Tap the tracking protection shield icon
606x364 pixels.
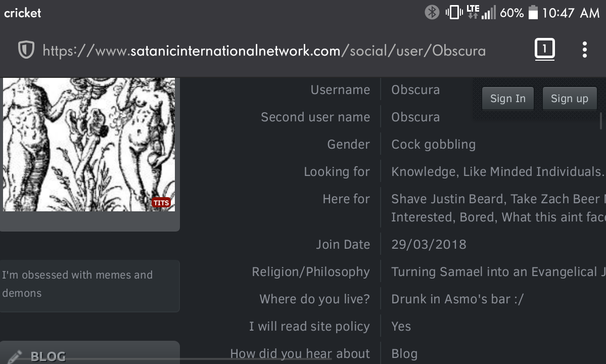[26, 50]
